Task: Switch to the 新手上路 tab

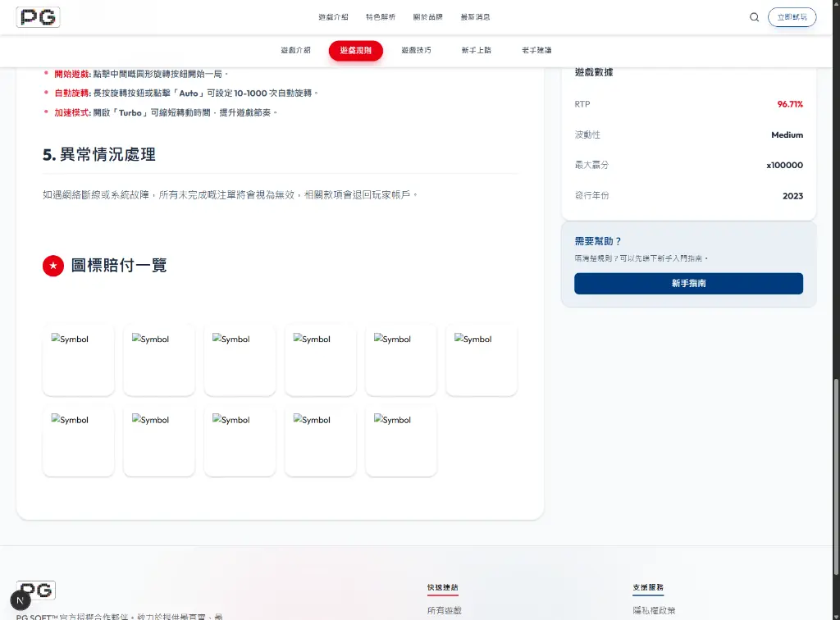Action: pyautogui.click(x=476, y=51)
